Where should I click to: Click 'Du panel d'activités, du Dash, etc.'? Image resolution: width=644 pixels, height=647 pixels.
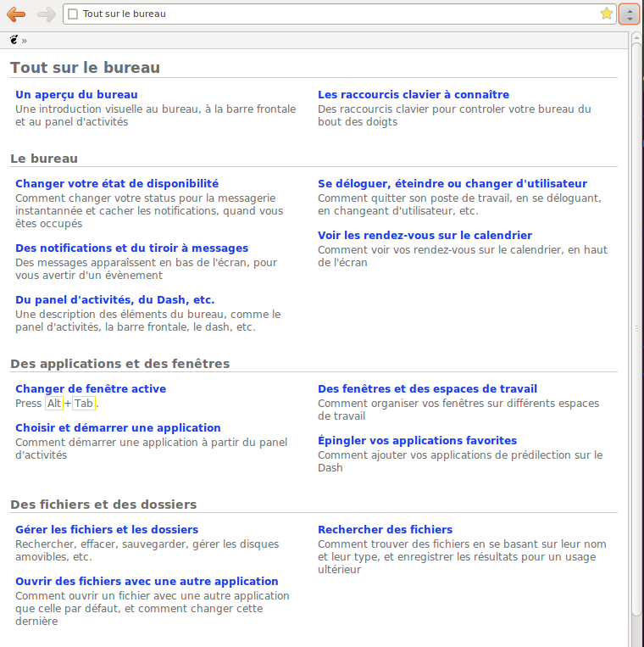click(114, 299)
